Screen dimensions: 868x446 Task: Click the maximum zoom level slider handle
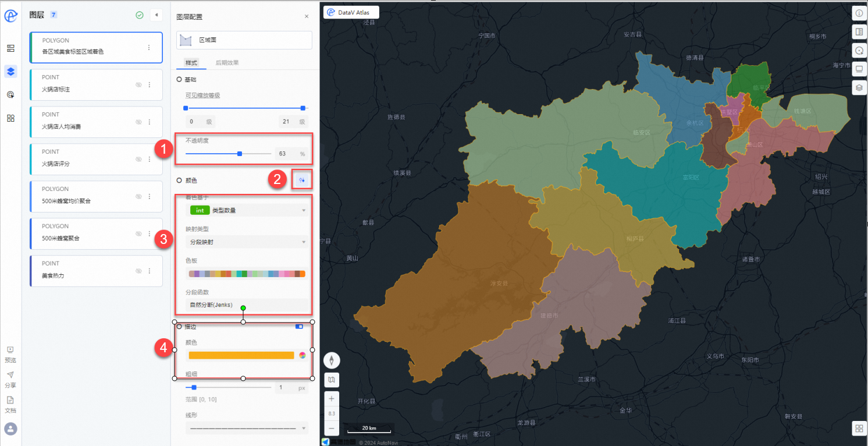(303, 108)
